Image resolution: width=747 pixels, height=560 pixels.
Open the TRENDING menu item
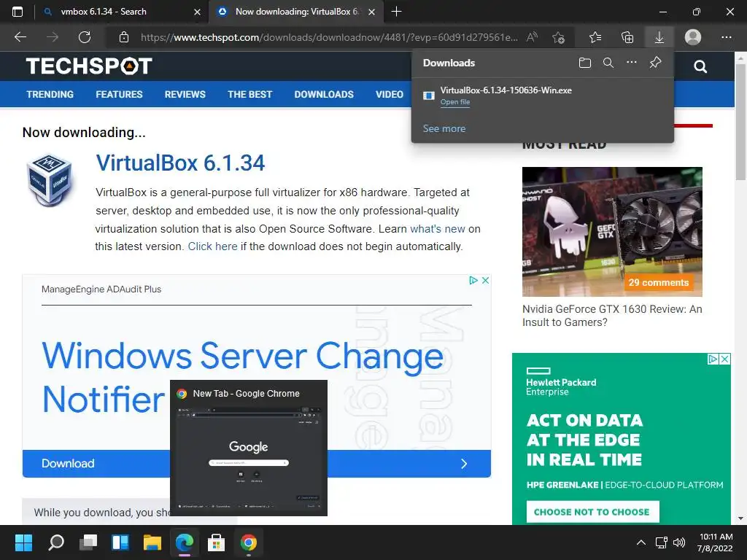[x=50, y=94]
